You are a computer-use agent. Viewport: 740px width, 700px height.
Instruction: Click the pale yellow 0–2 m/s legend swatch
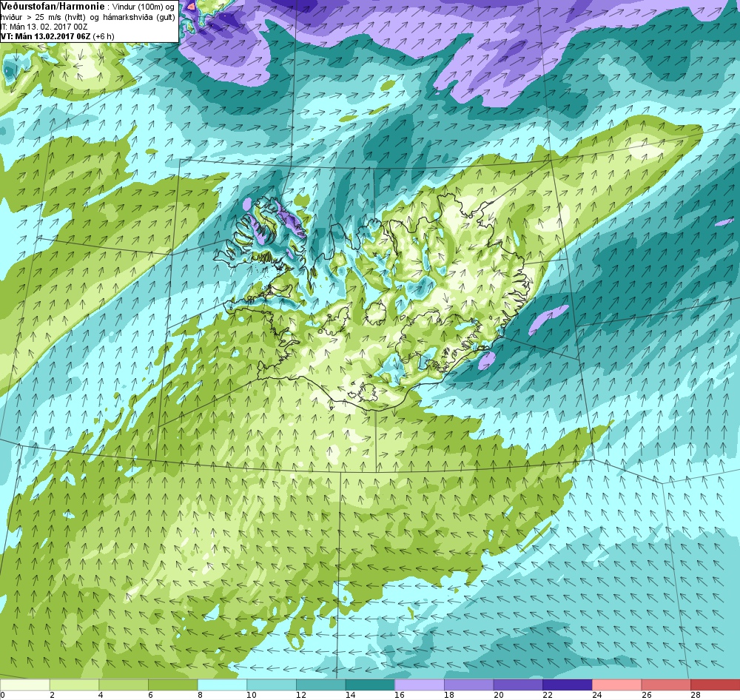tap(24, 684)
